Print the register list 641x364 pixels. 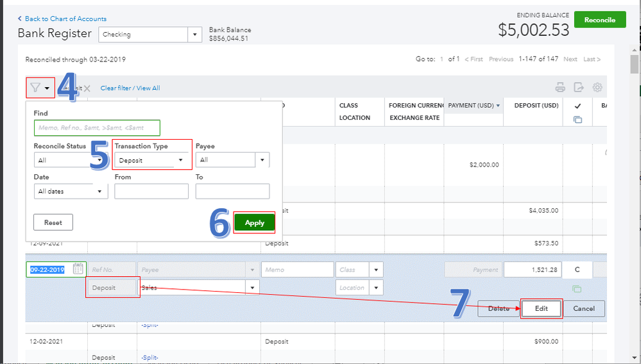(560, 87)
